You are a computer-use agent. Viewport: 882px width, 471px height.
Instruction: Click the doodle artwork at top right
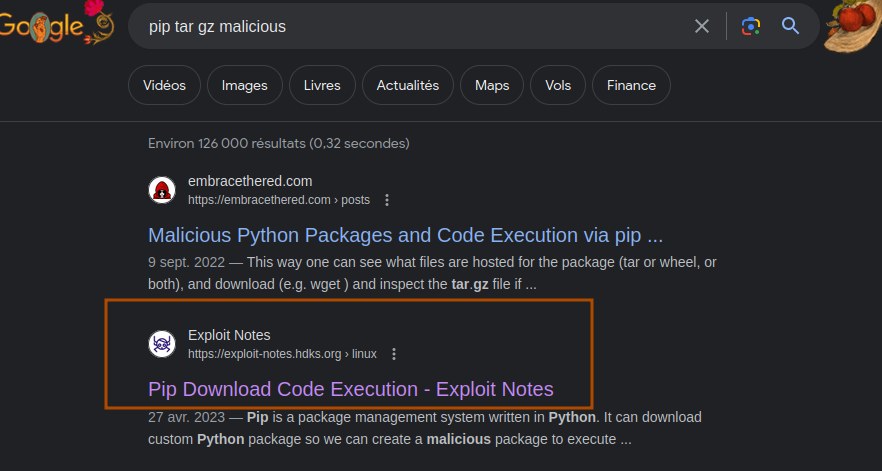click(852, 26)
